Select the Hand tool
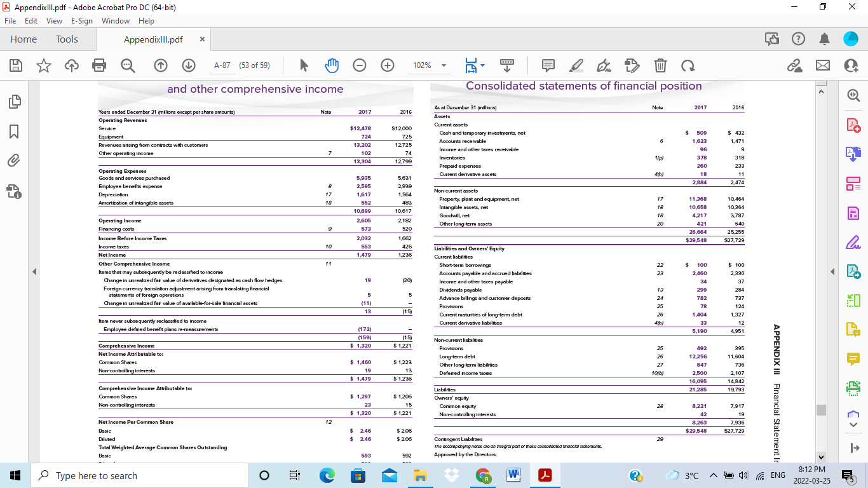This screenshot has height=488, width=868. click(x=332, y=65)
